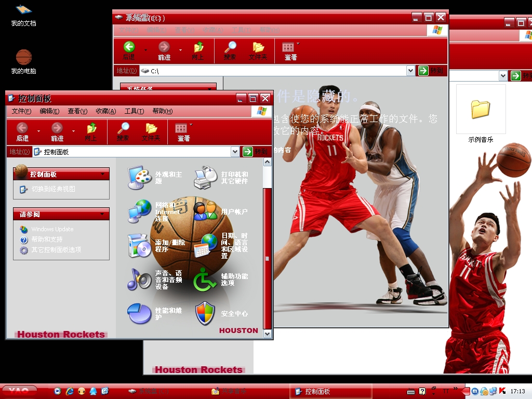The image size is (532, 399).
Task: Open Accessibility Options icon
Action: point(206,279)
